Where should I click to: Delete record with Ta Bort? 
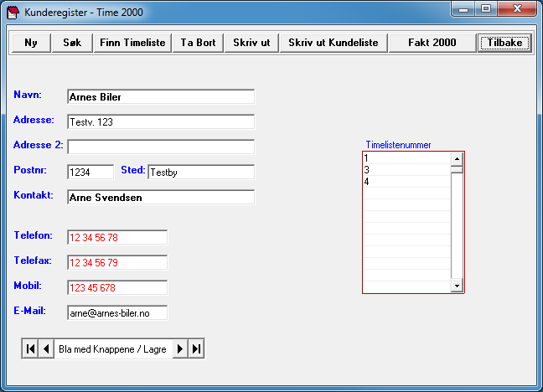coord(198,43)
